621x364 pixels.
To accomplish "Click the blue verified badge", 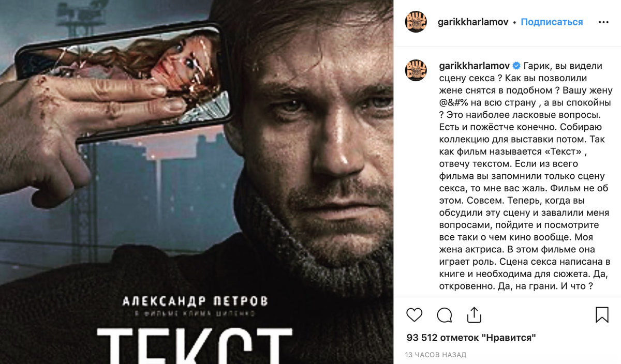I will click(516, 66).
